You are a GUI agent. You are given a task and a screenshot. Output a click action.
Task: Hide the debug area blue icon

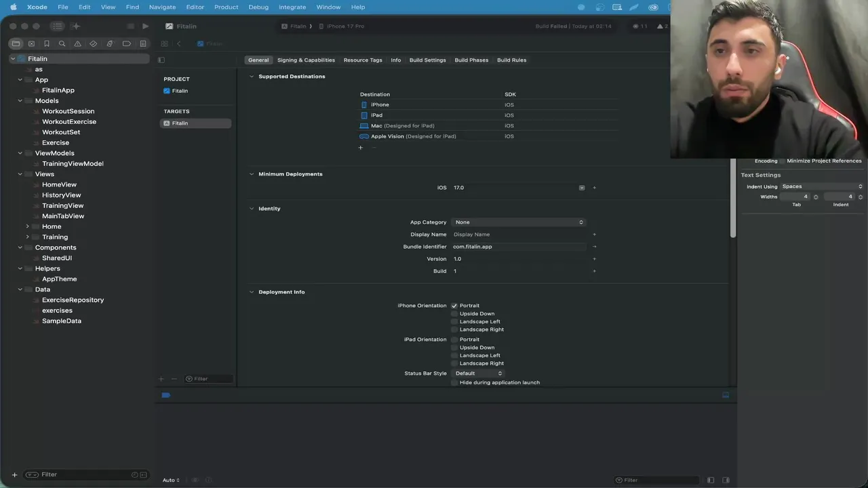pos(726,394)
